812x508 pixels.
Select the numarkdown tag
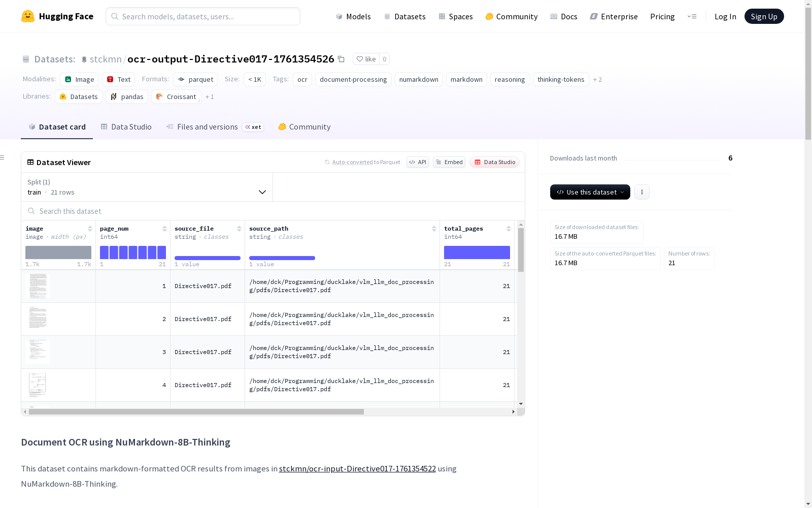click(419, 79)
